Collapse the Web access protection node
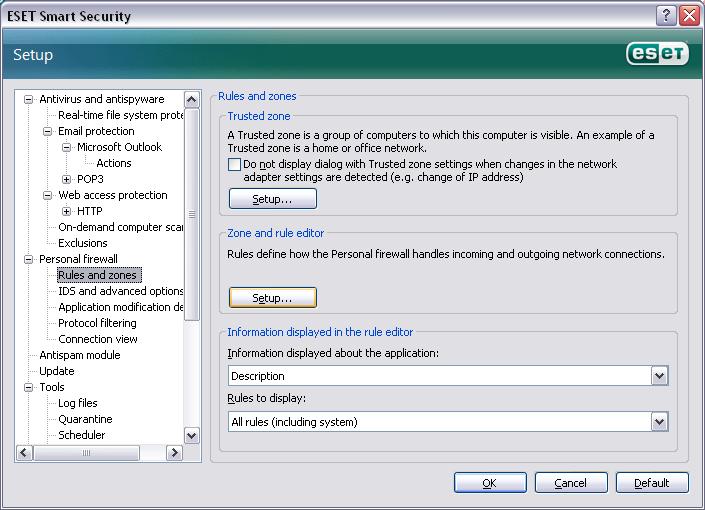Image resolution: width=705 pixels, height=510 pixels. [x=47, y=195]
